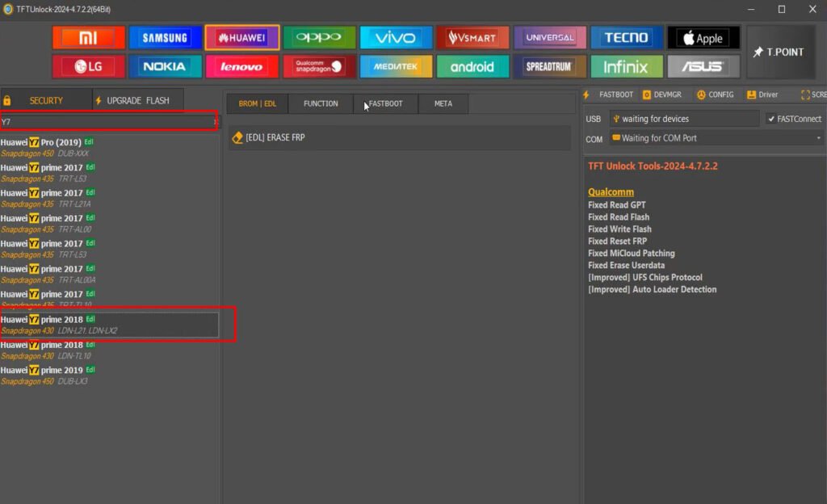Click the TFT Unlock Tools-2024-4.7.2.2 heading

[653, 166]
